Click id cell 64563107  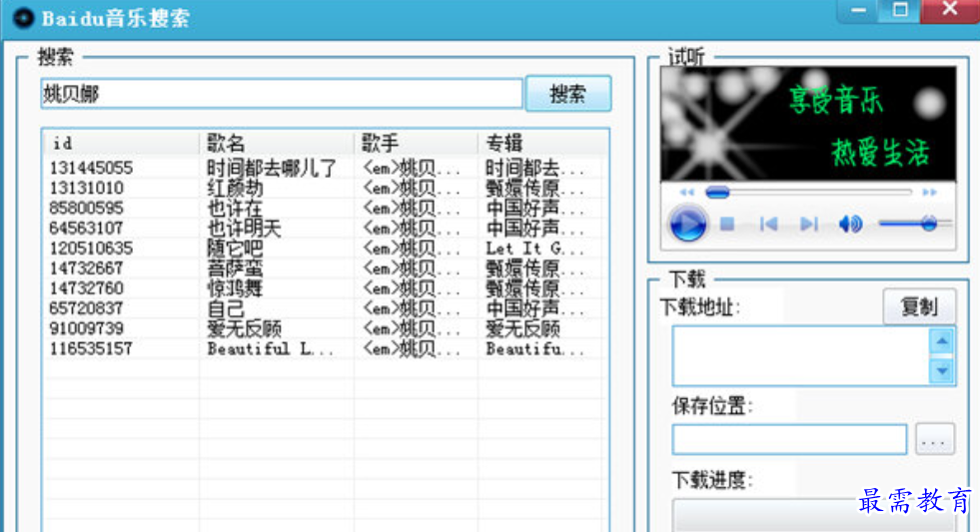click(86, 228)
